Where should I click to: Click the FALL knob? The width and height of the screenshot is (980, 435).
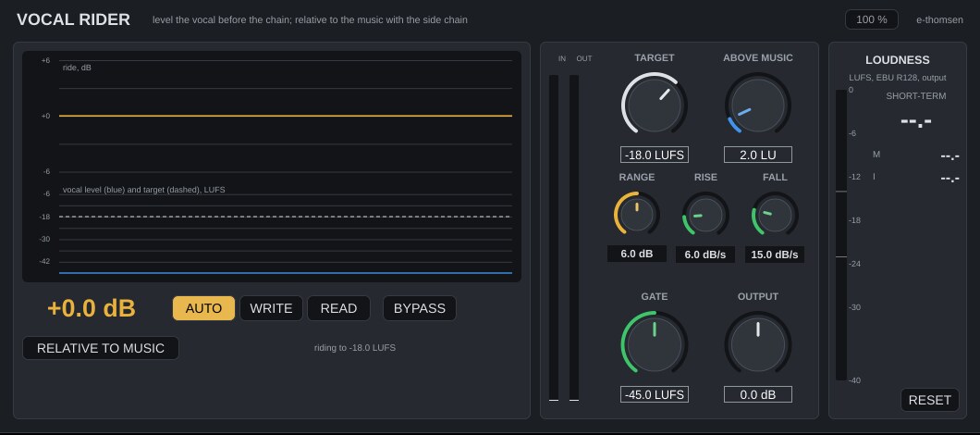(775, 215)
